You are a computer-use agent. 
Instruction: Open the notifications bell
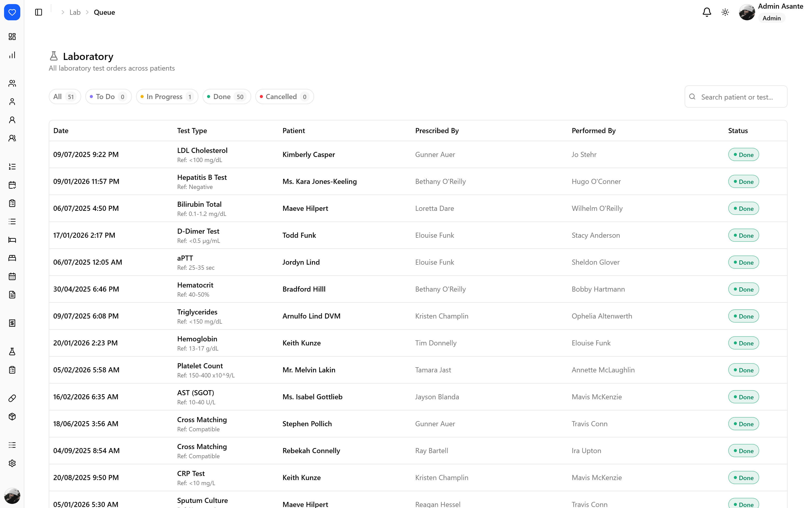click(707, 12)
